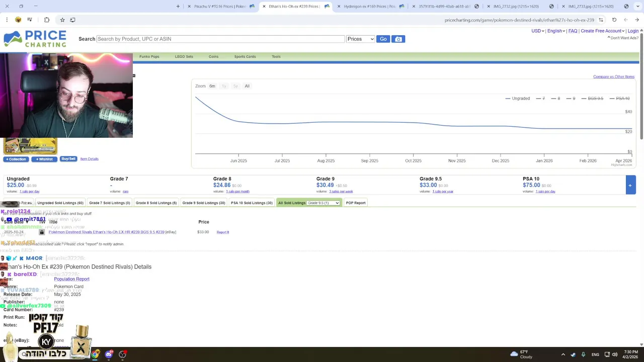Click Grade 9 '3 sales per week' link
This screenshot has height=362, width=644.
pyautogui.click(x=341, y=192)
